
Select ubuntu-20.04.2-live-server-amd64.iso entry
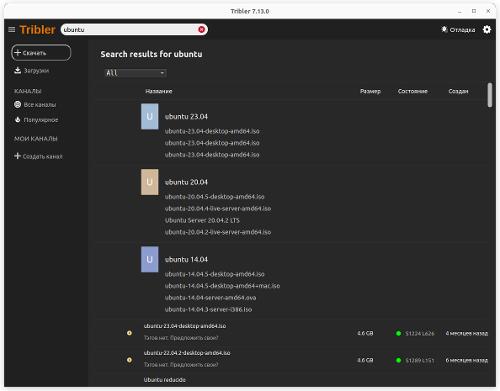pos(218,232)
